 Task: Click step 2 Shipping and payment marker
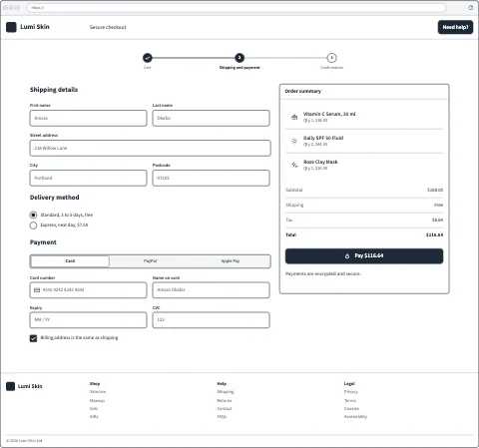pos(239,58)
